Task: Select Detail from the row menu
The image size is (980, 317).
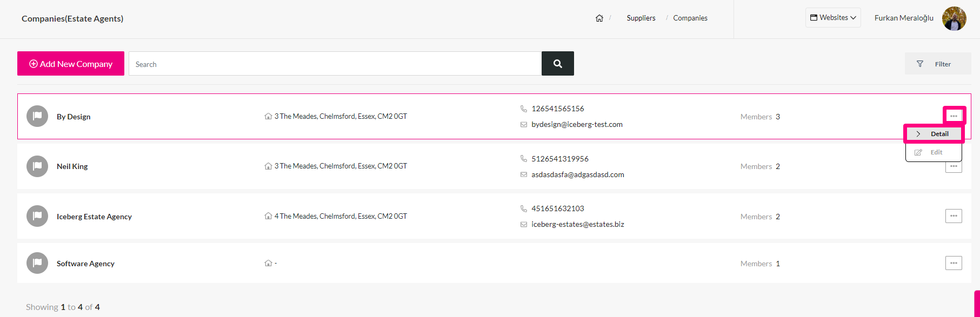Action: coord(934,134)
